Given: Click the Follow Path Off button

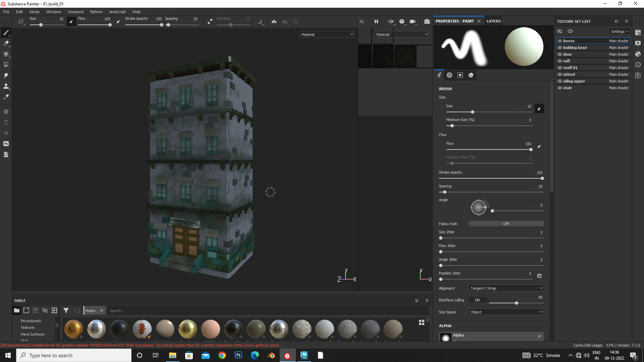Looking at the screenshot, I should click(506, 224).
